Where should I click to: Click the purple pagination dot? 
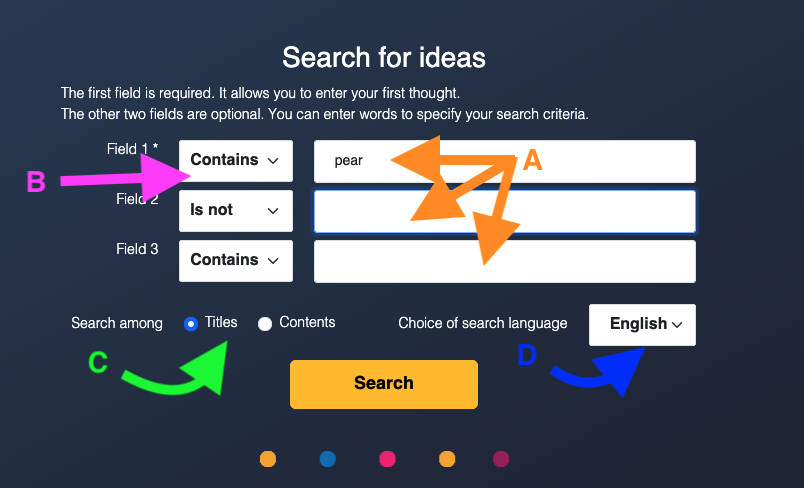[x=501, y=459]
